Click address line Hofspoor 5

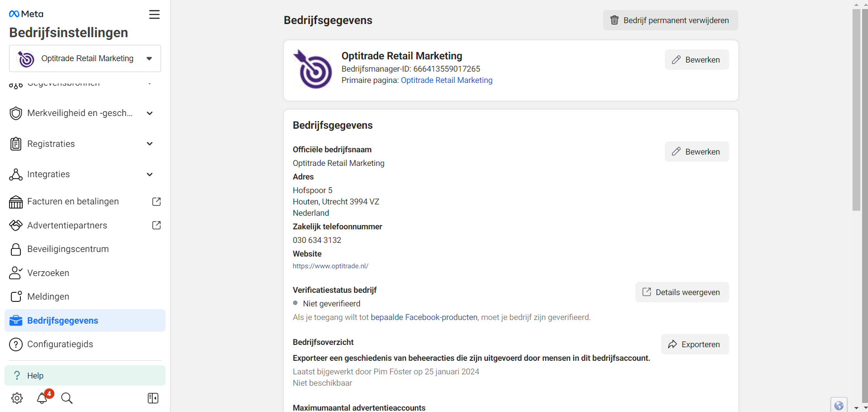pyautogui.click(x=312, y=190)
